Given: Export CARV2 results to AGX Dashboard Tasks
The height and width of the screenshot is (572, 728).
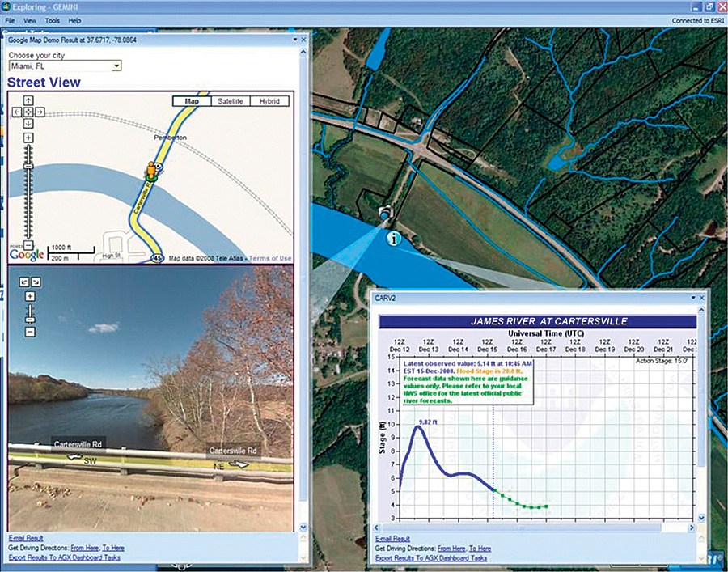Looking at the screenshot, I should point(431,558).
